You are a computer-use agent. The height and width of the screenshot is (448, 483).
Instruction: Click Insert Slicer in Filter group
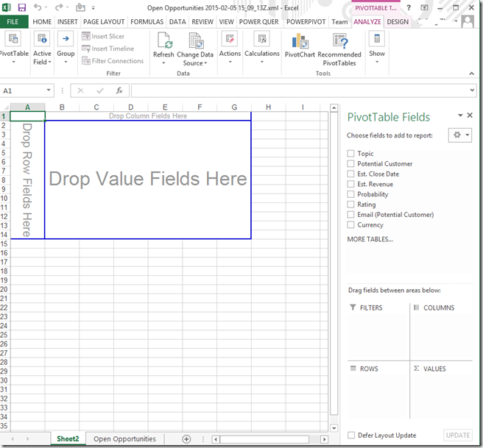click(x=103, y=36)
